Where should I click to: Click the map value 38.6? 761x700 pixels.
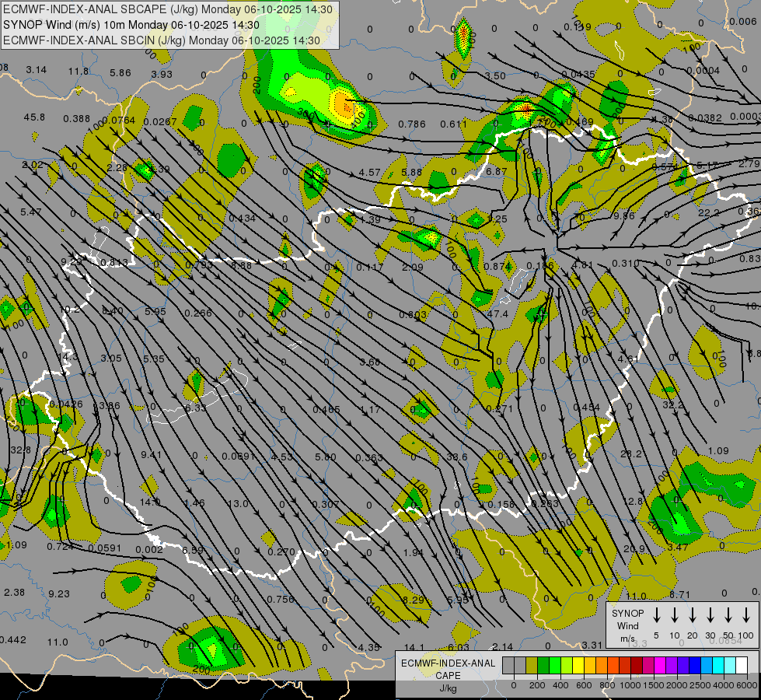tap(457, 457)
